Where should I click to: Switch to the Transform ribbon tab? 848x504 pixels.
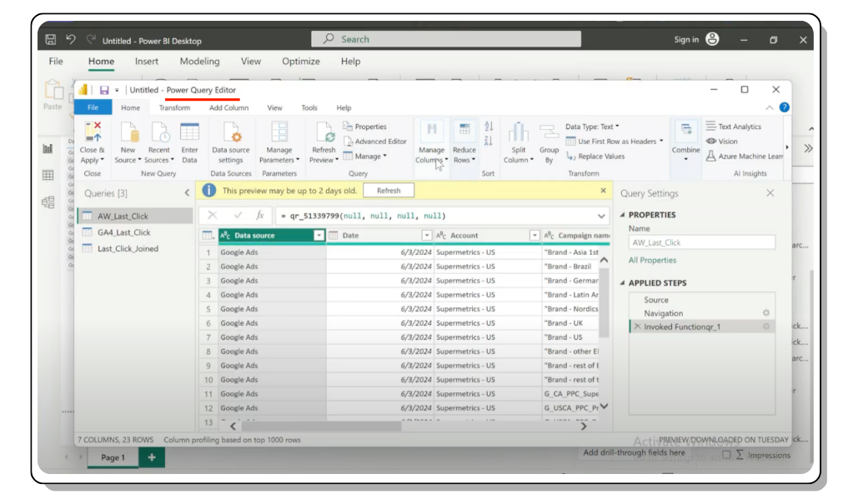tap(174, 107)
